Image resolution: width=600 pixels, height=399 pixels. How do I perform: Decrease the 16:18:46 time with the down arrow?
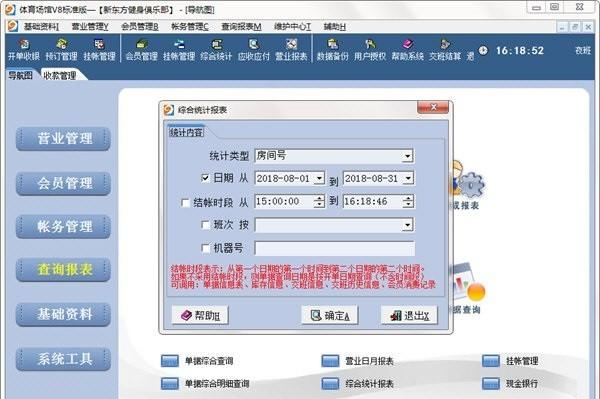tap(408, 205)
